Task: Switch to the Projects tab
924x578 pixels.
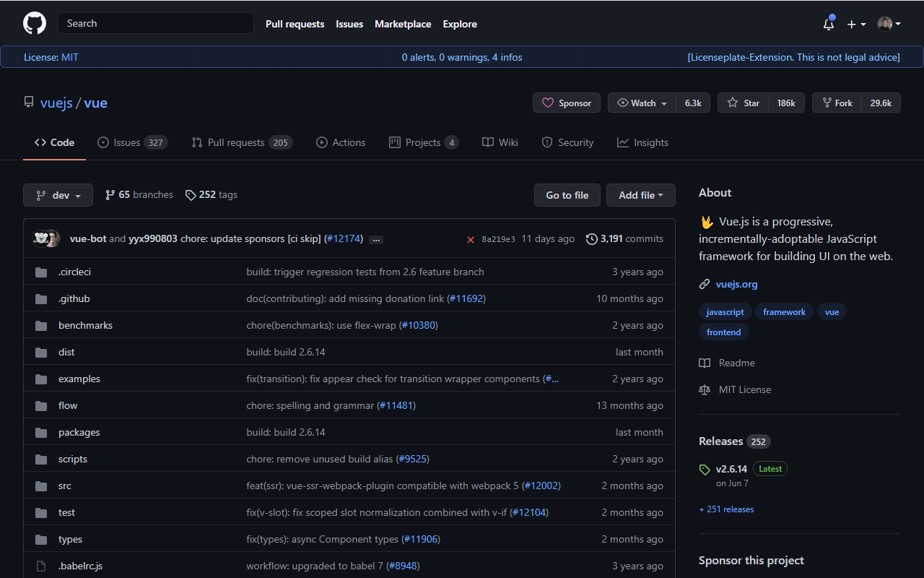Action: coord(424,142)
